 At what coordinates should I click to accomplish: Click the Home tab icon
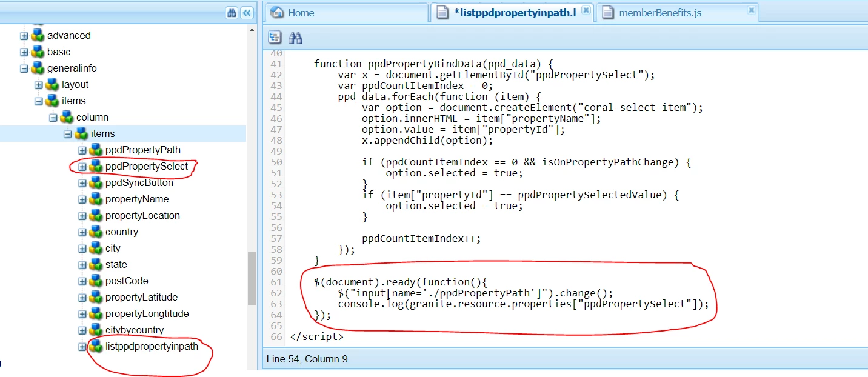[x=277, y=12]
